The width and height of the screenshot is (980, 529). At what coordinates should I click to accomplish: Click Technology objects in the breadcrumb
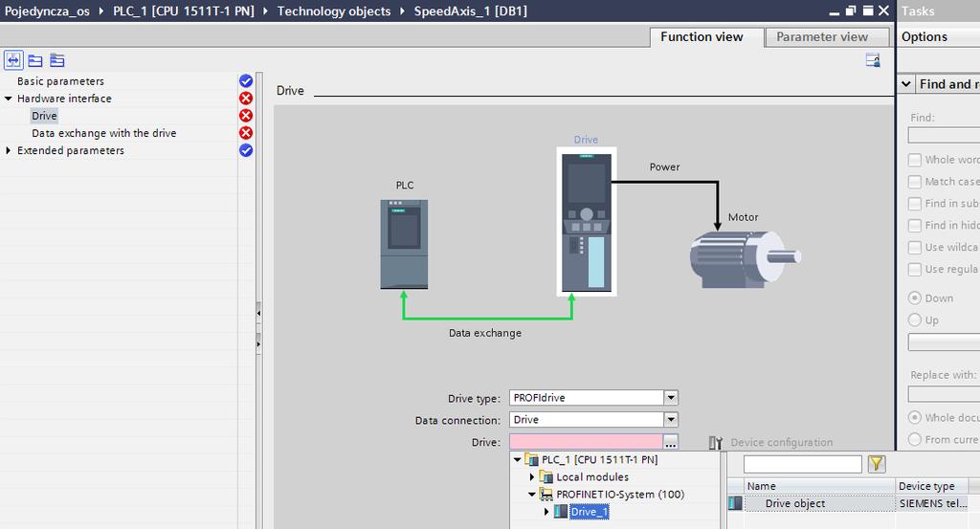coord(334,11)
